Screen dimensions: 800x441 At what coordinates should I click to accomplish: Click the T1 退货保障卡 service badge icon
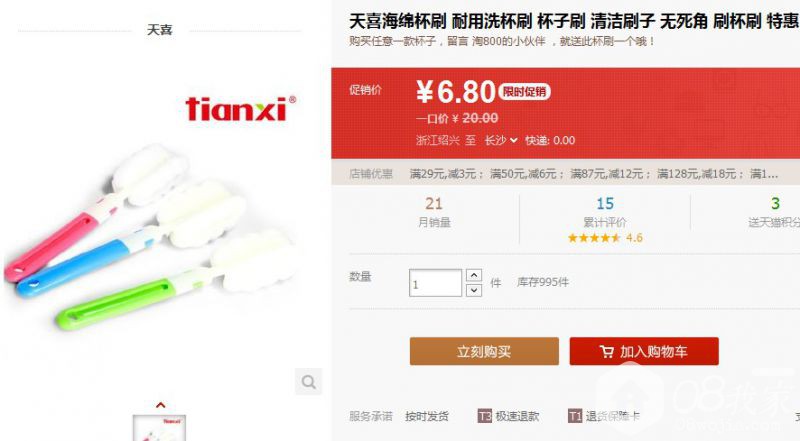(574, 416)
